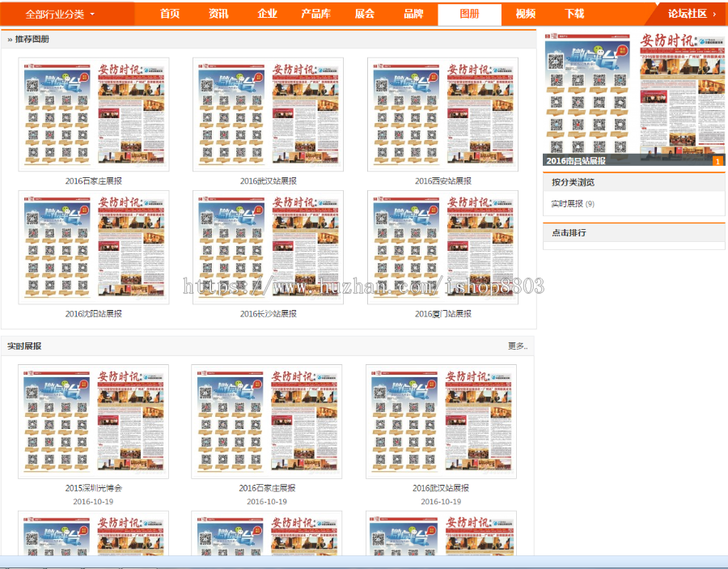Open 2016石家庄展报 thumbnail in 实时展报 section
The height and width of the screenshot is (569, 728).
pyautogui.click(x=266, y=422)
